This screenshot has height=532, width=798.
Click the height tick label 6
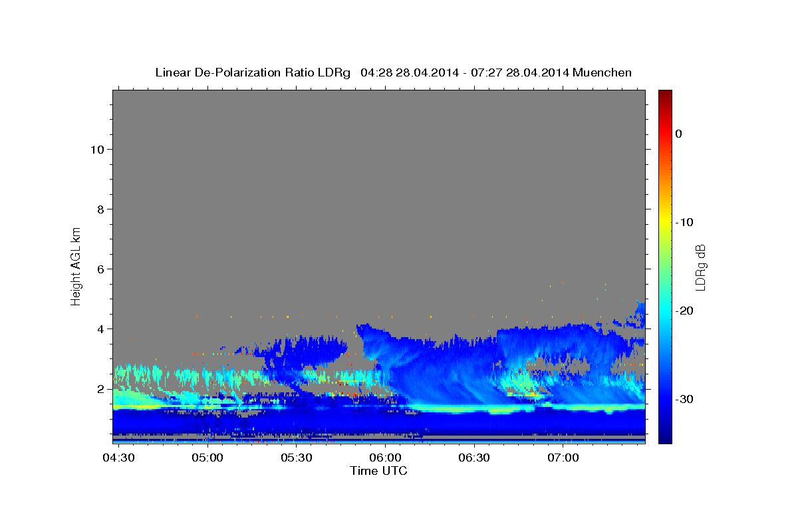101,269
